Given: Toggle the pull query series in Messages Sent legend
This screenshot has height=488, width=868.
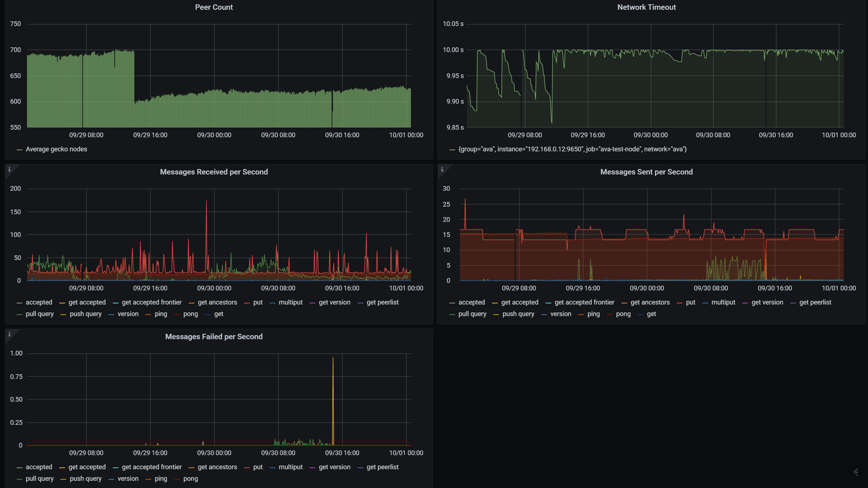Looking at the screenshot, I should (472, 314).
